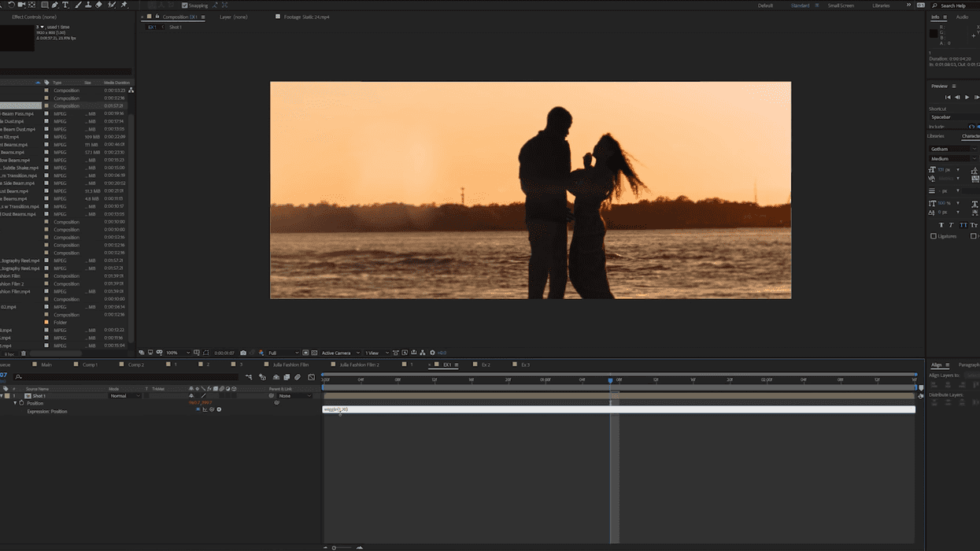Toggle Motion Blur for all layers in timeline
Viewport: 980px width, 551px height.
[298, 377]
